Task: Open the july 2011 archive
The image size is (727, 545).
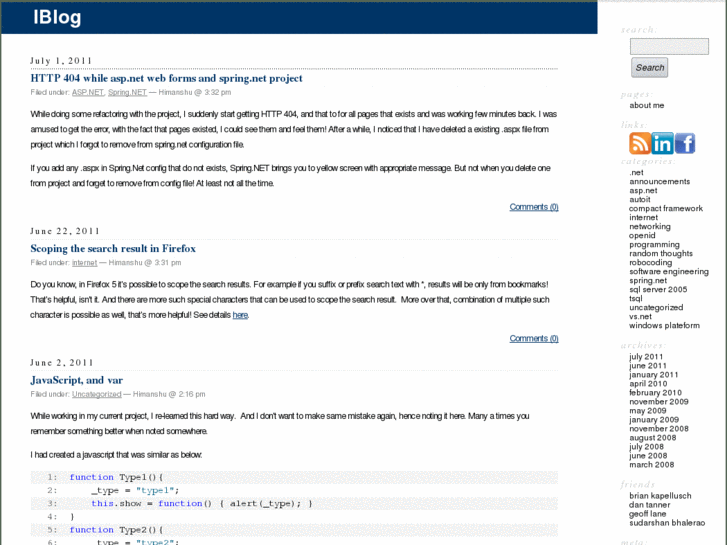Action: click(x=646, y=357)
